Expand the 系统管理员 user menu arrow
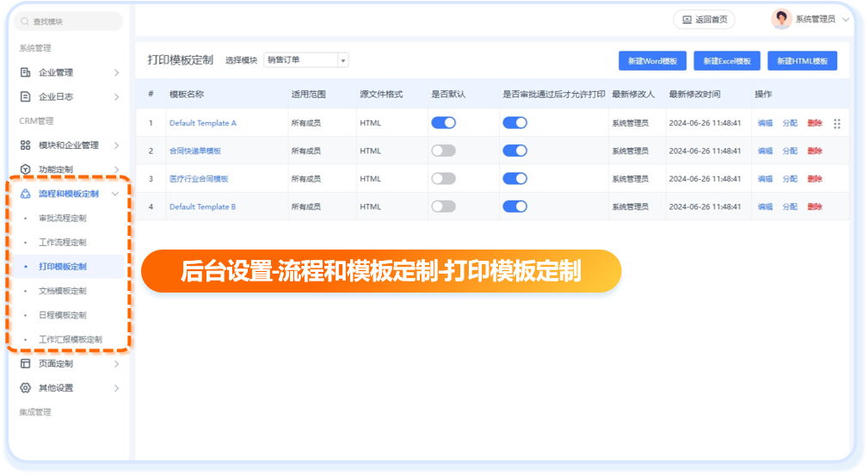 click(846, 19)
